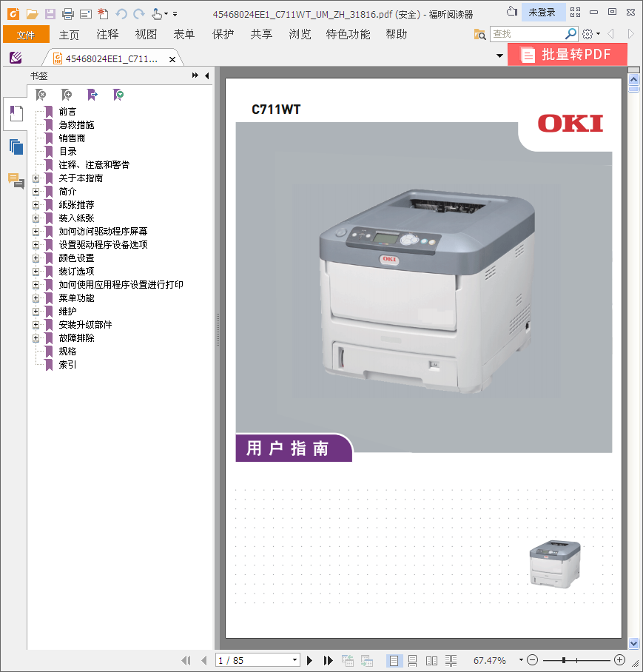Expand the 关于本指南 bookmark
The width and height of the screenshot is (643, 672).
[x=36, y=178]
